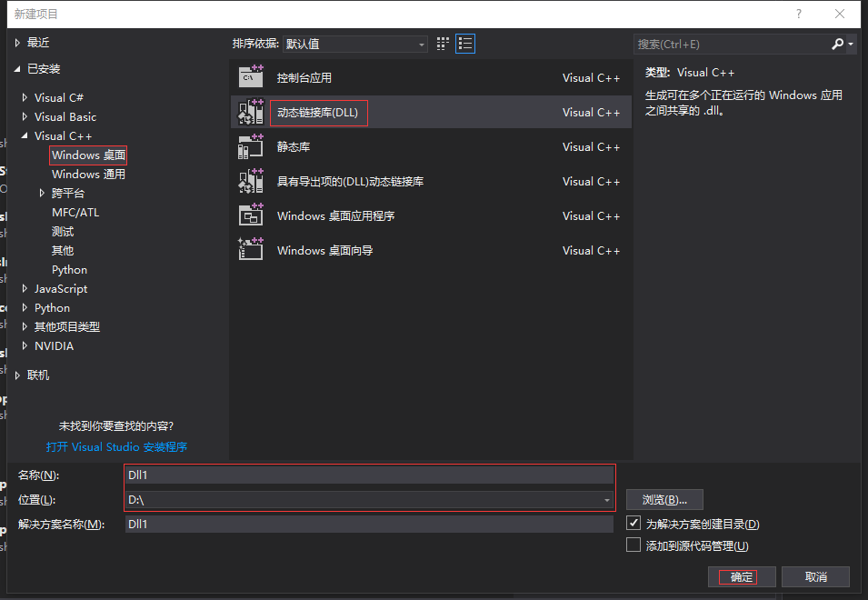Image resolution: width=868 pixels, height=600 pixels.
Task: Click the 解决方案名称 input field
Action: pyautogui.click(x=369, y=524)
